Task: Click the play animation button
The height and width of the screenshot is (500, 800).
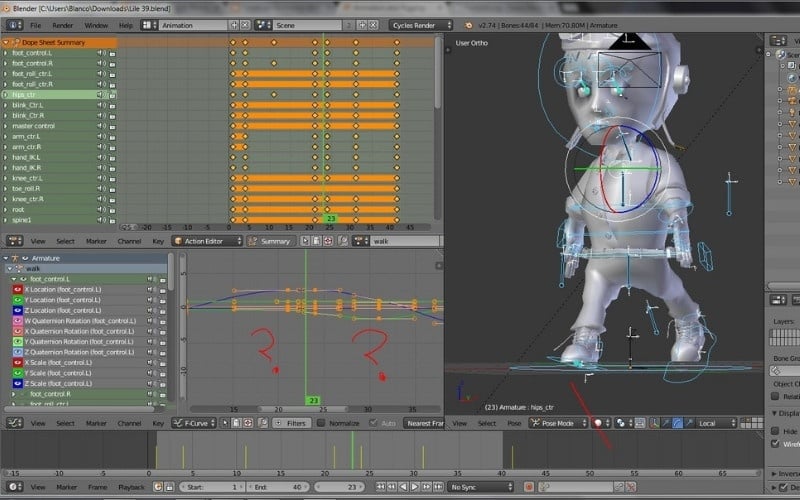Action: (x=414, y=487)
